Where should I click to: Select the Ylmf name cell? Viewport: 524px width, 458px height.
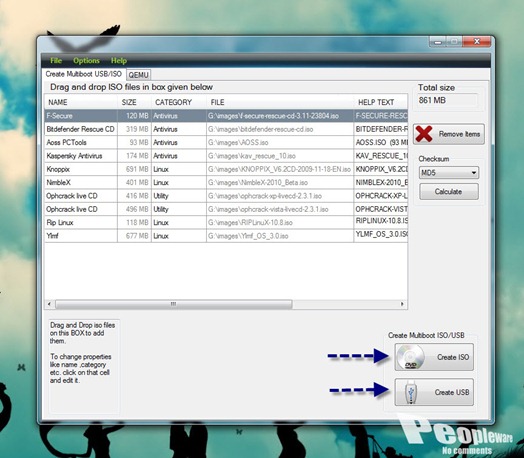pyautogui.click(x=81, y=236)
